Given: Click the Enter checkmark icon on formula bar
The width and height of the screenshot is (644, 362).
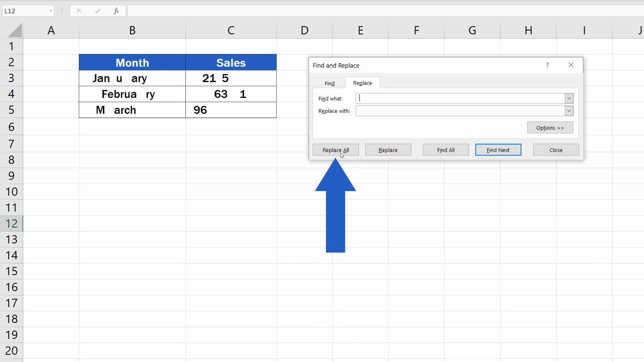Looking at the screenshot, I should point(98,11).
